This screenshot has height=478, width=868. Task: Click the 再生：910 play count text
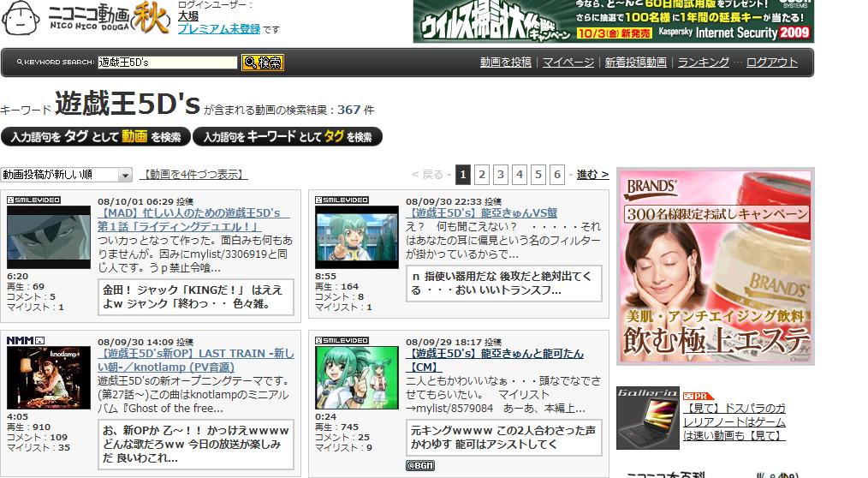point(28,427)
